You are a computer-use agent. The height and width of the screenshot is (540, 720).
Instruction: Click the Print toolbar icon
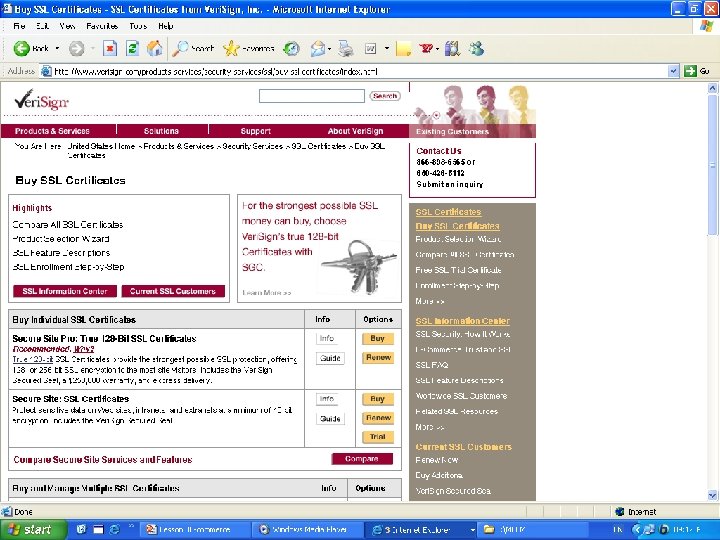[346, 48]
